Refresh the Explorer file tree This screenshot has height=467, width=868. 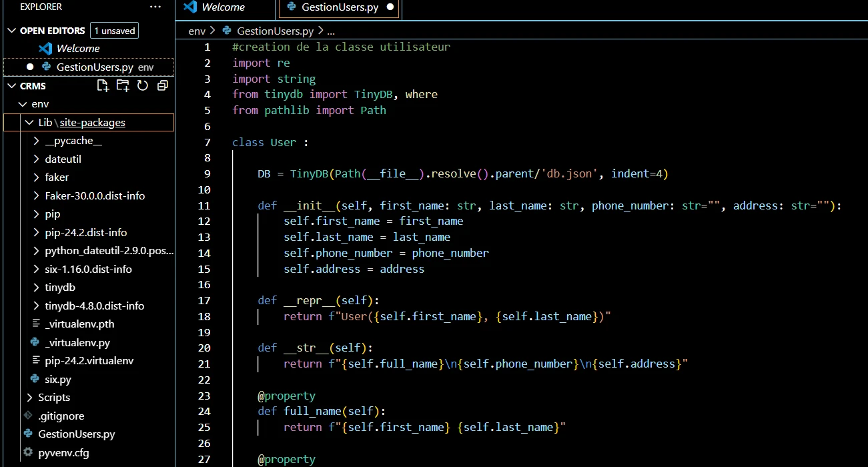pos(143,85)
